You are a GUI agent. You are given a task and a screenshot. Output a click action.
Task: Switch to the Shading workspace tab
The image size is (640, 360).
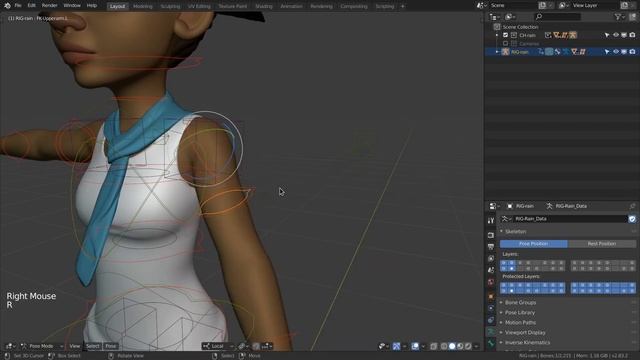(263, 6)
